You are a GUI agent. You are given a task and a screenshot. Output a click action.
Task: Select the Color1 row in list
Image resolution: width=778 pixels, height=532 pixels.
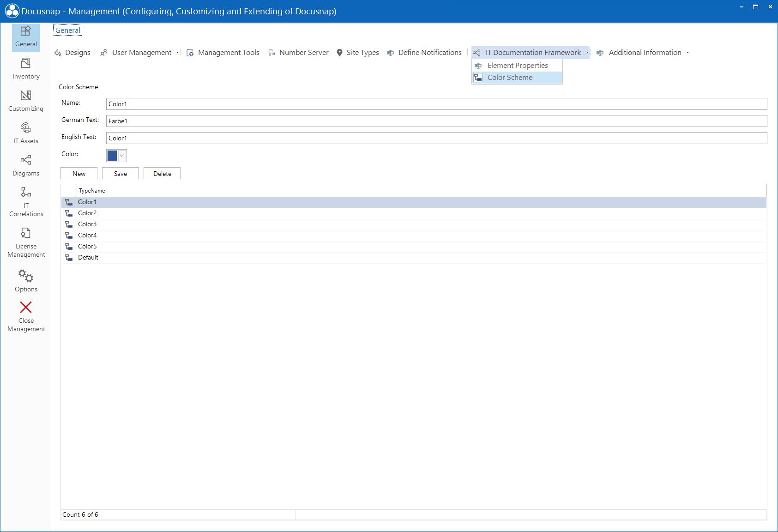[414, 202]
